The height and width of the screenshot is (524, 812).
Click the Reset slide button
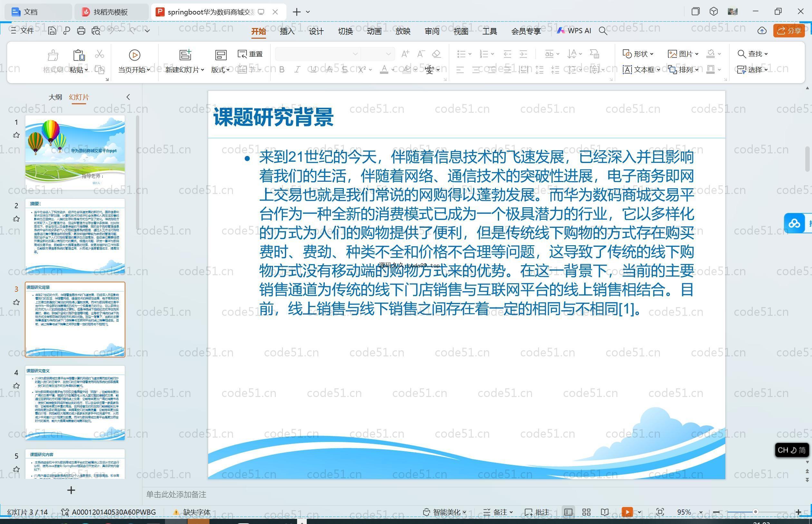pos(250,54)
